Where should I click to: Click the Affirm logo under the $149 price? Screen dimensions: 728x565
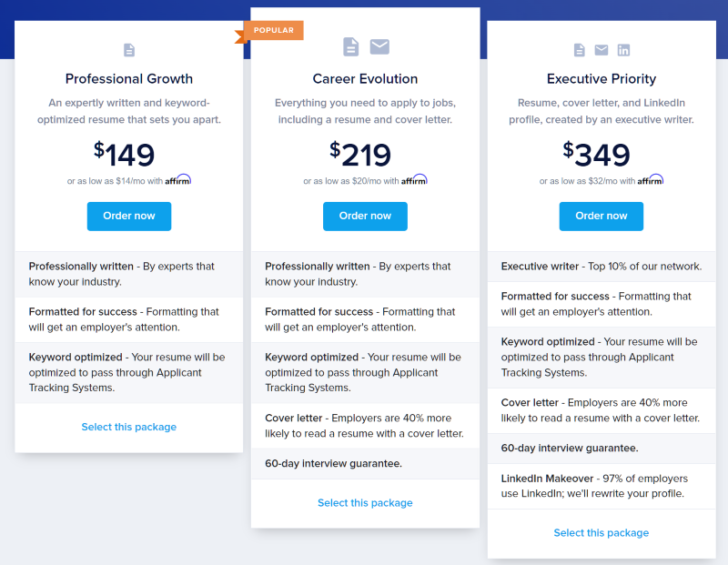(177, 179)
